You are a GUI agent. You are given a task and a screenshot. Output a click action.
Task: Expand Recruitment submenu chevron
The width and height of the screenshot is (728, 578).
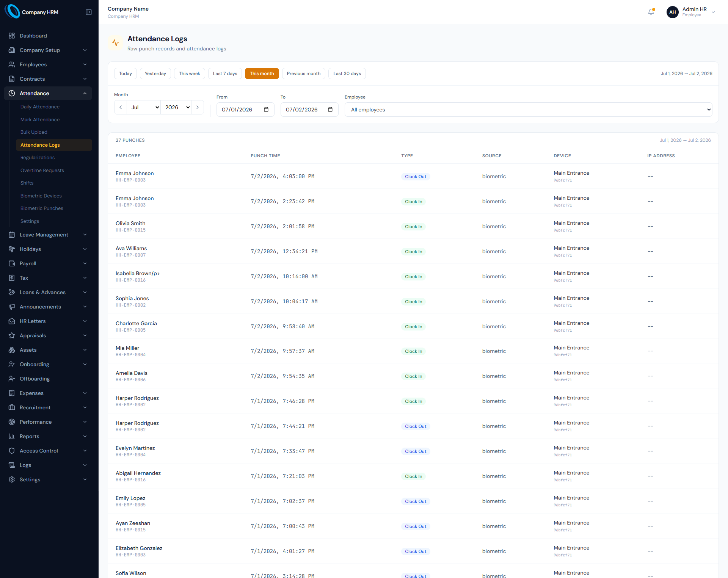tap(85, 407)
